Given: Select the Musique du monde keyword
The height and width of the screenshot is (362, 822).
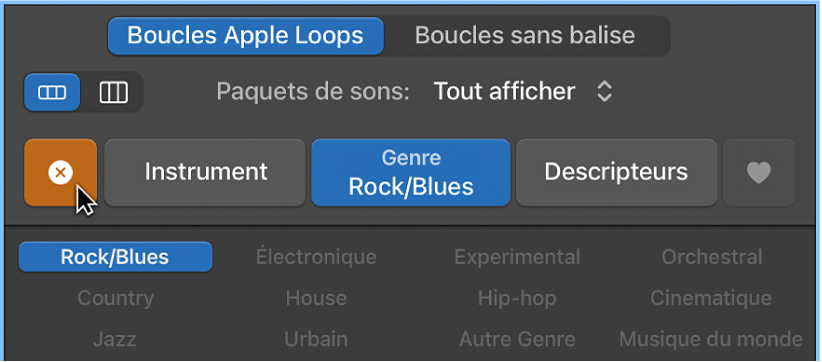Looking at the screenshot, I should [x=711, y=339].
